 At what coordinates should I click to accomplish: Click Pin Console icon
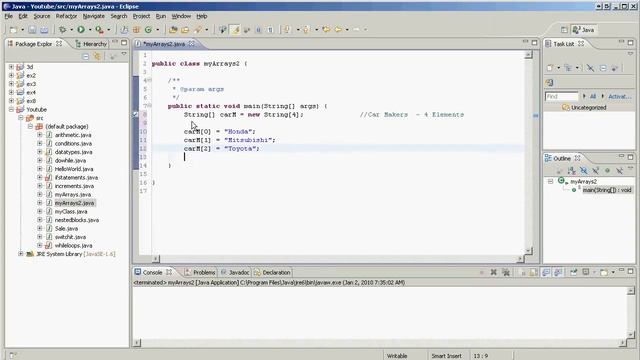(x=573, y=272)
